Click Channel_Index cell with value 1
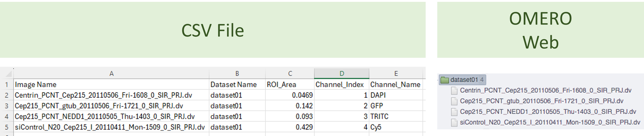Screen dimensions: 644x136 click(x=342, y=95)
